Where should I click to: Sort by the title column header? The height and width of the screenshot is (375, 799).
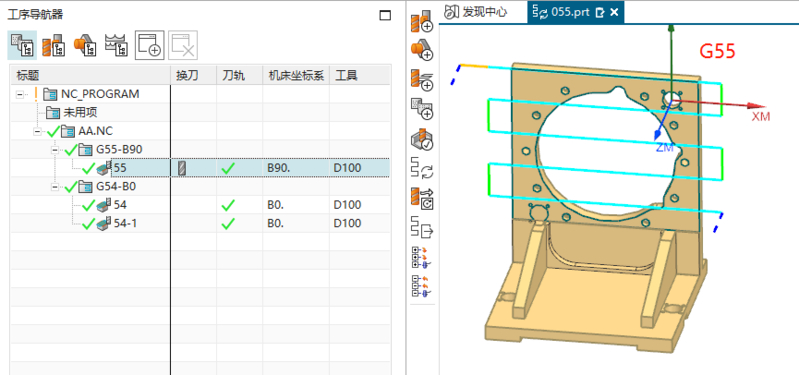pos(90,75)
